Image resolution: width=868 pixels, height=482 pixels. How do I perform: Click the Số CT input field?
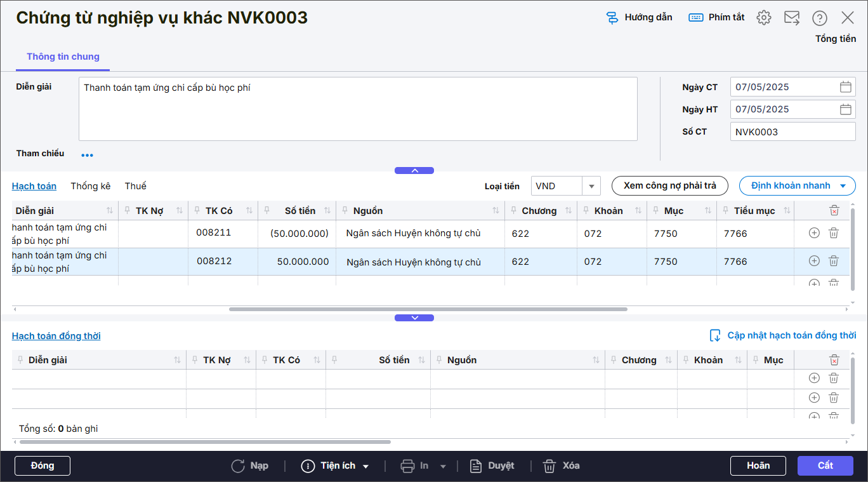coord(792,131)
